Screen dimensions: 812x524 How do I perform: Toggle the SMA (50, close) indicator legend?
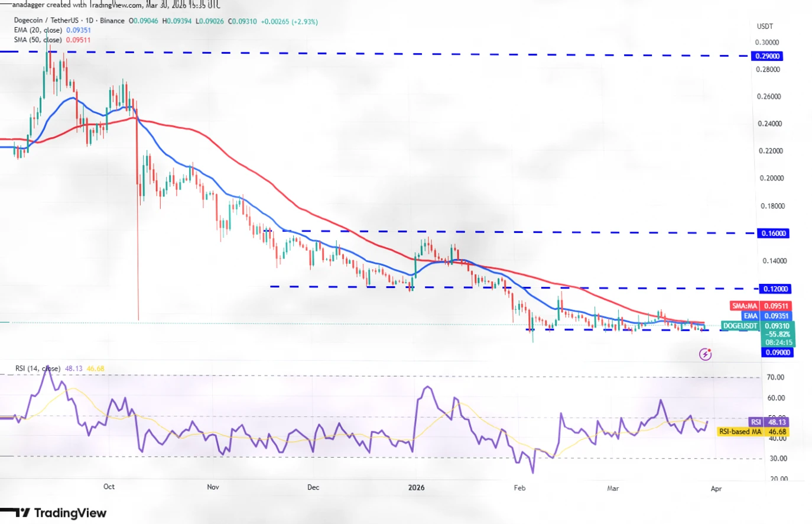pyautogui.click(x=39, y=40)
